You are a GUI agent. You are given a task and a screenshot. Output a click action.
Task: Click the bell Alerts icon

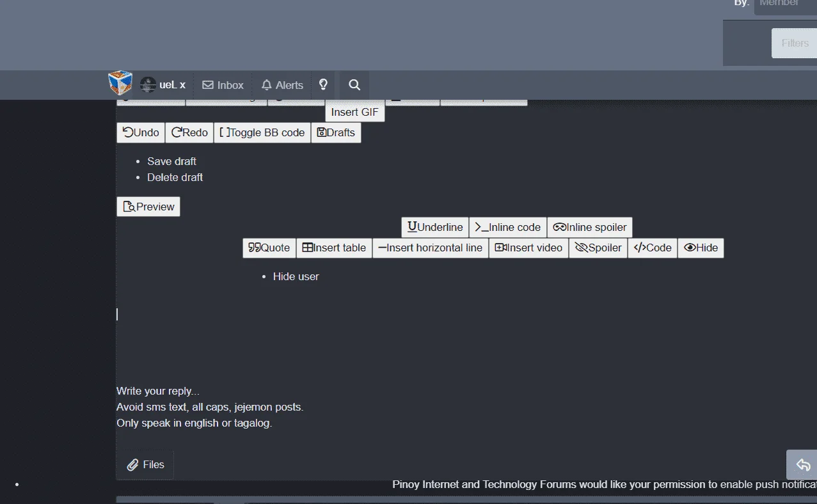coord(267,85)
